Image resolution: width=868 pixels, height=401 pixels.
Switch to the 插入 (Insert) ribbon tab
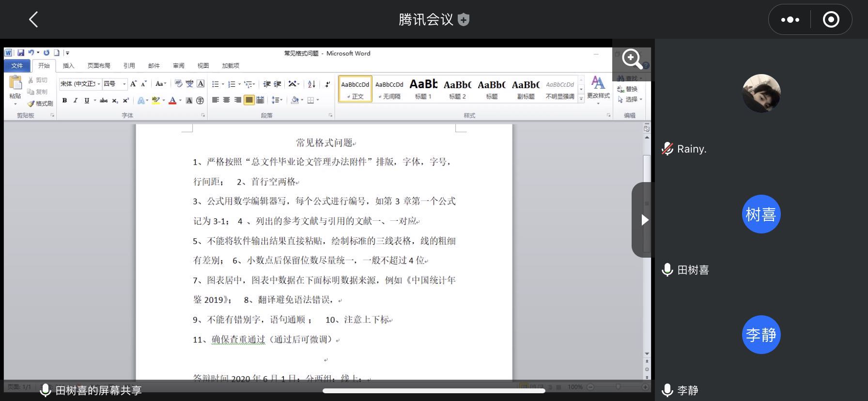pos(69,66)
